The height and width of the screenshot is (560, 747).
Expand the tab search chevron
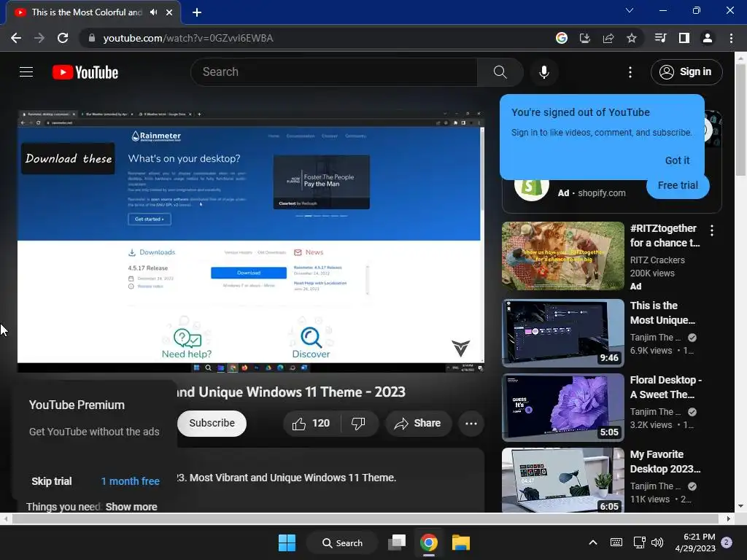[x=630, y=10]
